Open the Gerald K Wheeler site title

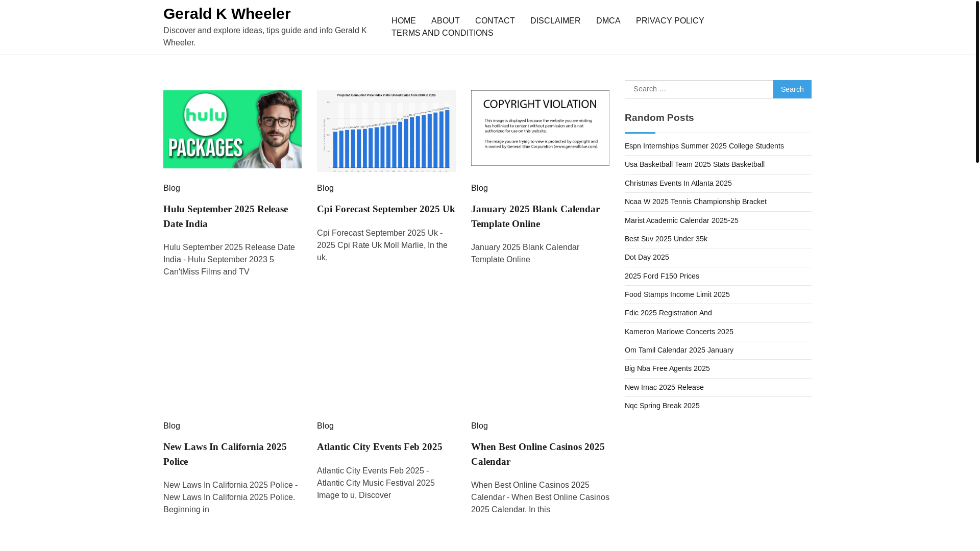[227, 14]
